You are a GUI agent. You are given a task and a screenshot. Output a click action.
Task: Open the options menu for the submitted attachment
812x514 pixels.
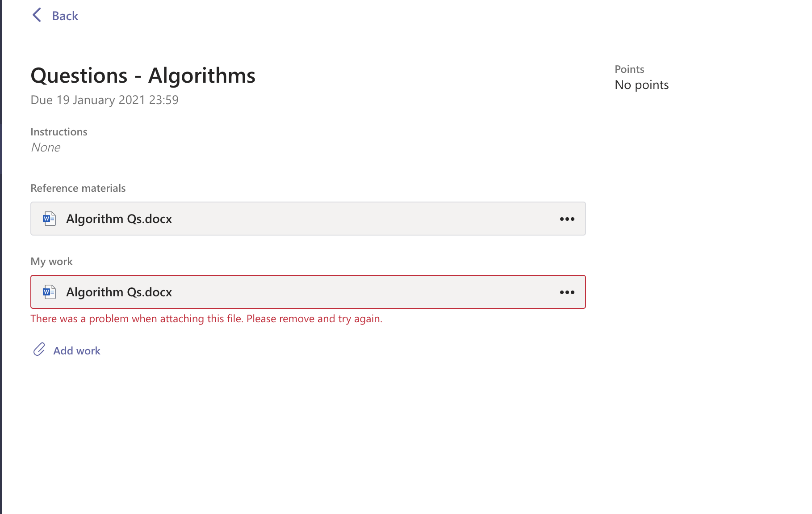point(566,292)
